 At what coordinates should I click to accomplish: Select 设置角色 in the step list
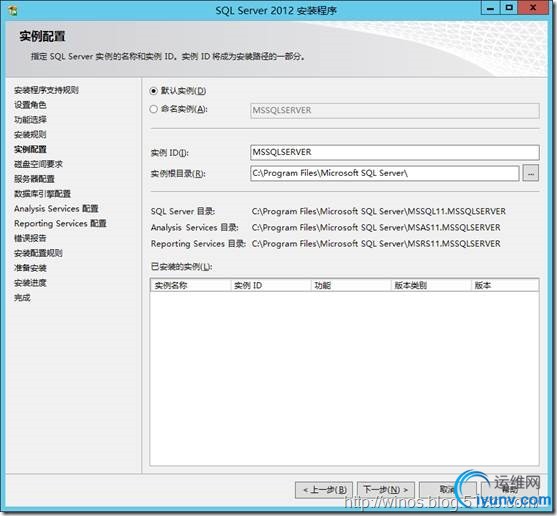(30, 105)
